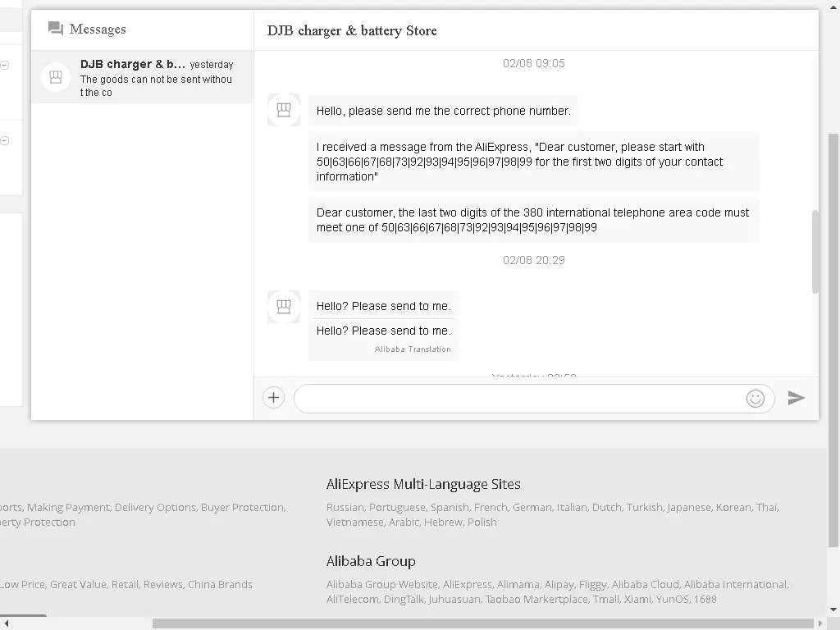
Task: Open the DingTalk footer link
Action: 404,600
